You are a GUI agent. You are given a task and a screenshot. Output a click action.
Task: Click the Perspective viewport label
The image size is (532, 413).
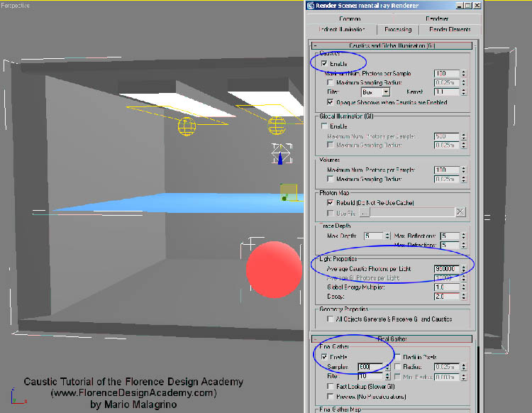(x=16, y=5)
